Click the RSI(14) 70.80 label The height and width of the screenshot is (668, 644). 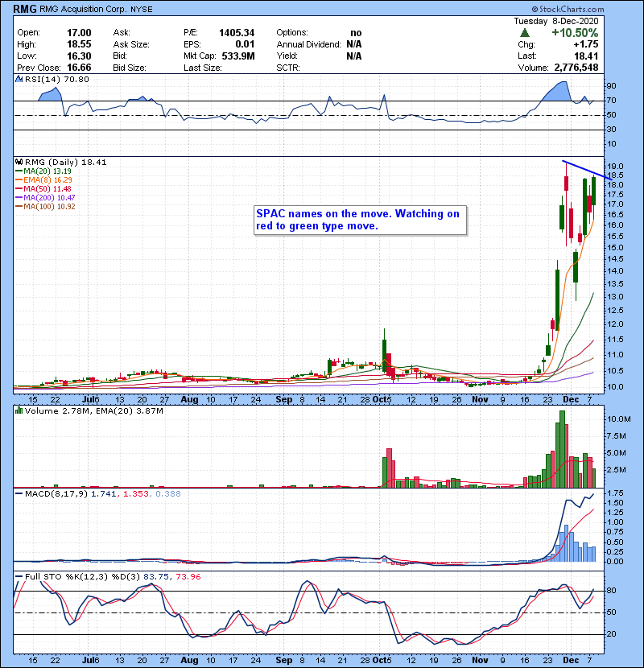56,79
